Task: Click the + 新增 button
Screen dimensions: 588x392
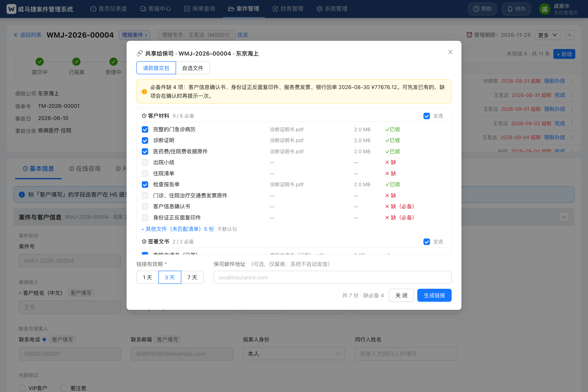Action: click(564, 54)
